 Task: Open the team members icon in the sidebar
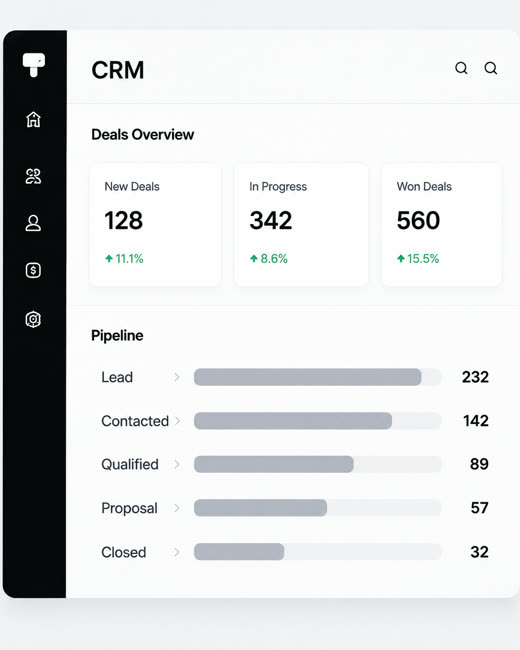tap(33, 176)
